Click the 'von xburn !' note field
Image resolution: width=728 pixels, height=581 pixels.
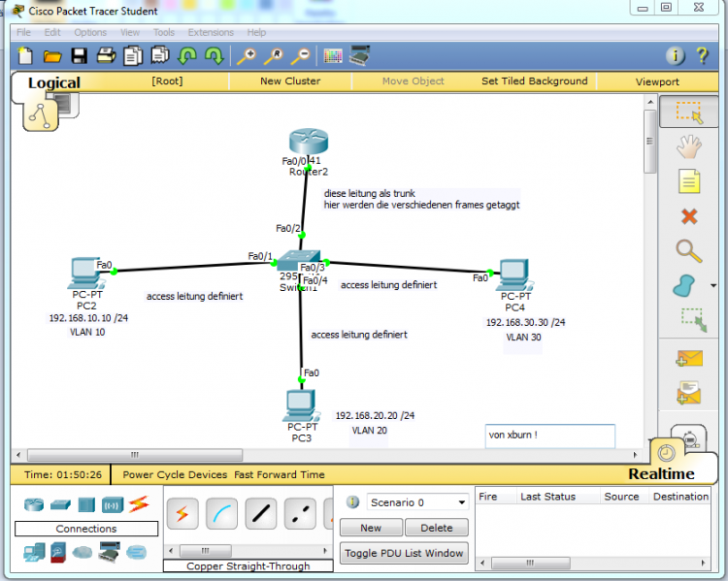pos(550,436)
